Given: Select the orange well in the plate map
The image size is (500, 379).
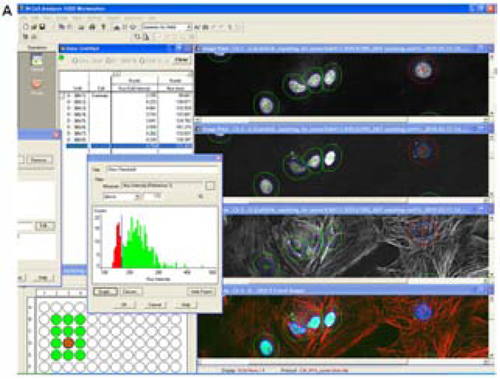Looking at the screenshot, I should (x=68, y=343).
